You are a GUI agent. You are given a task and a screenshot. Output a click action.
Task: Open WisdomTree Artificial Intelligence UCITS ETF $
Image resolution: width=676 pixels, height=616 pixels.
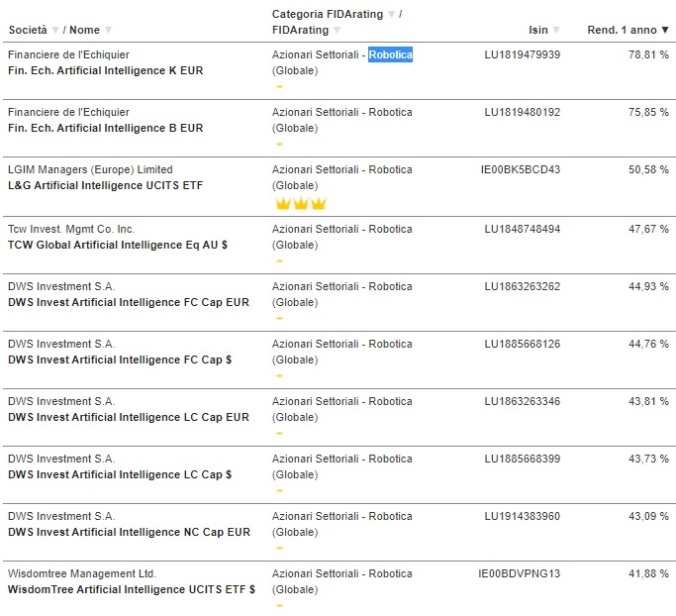(132, 589)
